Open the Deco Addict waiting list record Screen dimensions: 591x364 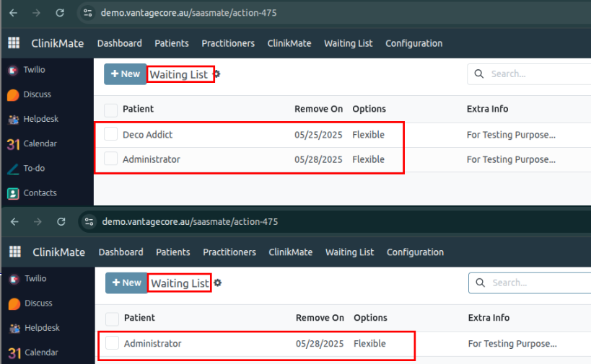point(148,135)
